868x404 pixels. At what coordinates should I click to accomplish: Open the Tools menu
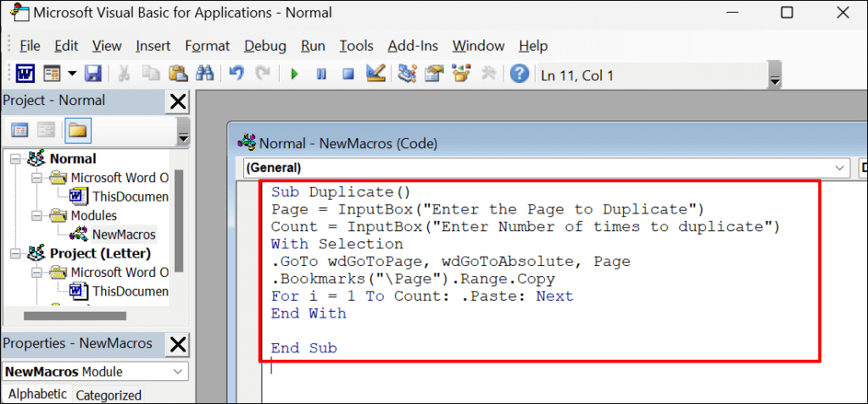coord(356,46)
